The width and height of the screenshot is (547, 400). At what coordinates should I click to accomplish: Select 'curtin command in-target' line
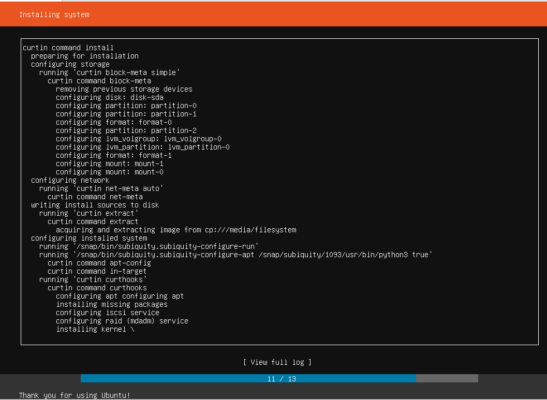[x=97, y=271]
